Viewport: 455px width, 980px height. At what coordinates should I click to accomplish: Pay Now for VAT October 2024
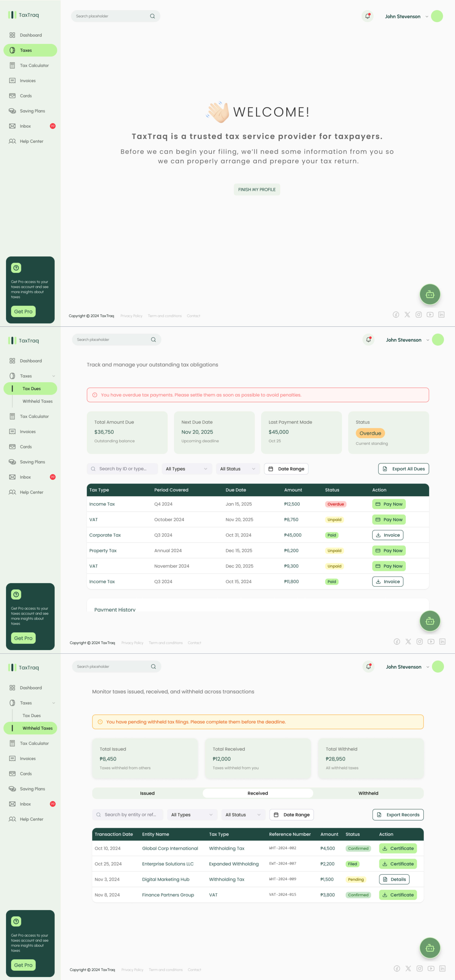pos(389,520)
